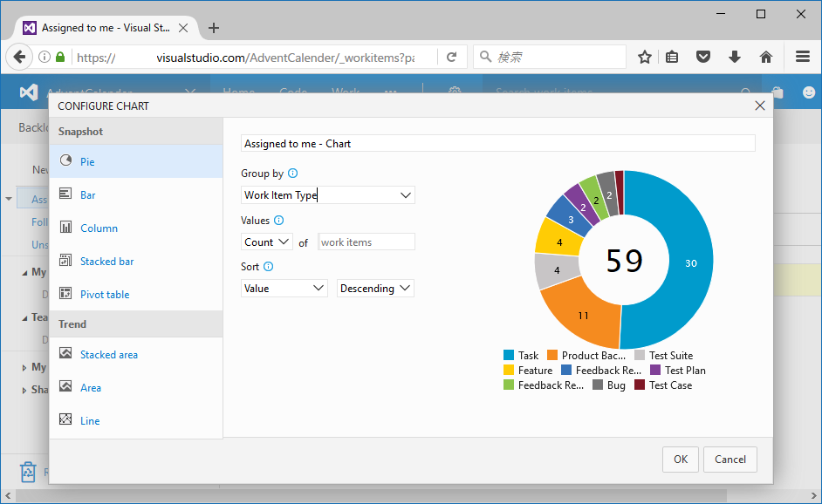Click the Product Backlog legend swatch
Screen dimensions: 822x504
tap(552, 355)
